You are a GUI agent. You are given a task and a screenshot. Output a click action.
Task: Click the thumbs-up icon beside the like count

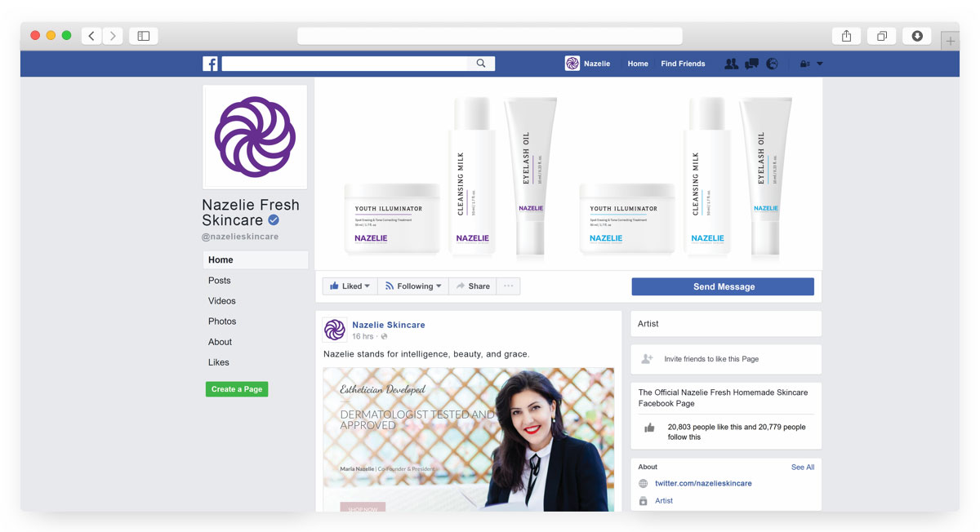click(649, 428)
